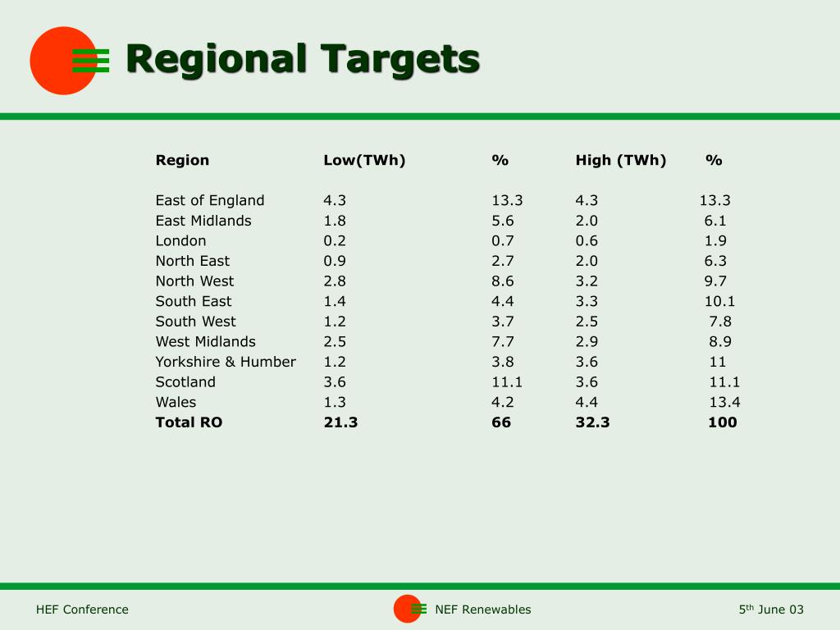The height and width of the screenshot is (630, 840).
Task: Click North West percentage '8.6'
Action: 503,281
